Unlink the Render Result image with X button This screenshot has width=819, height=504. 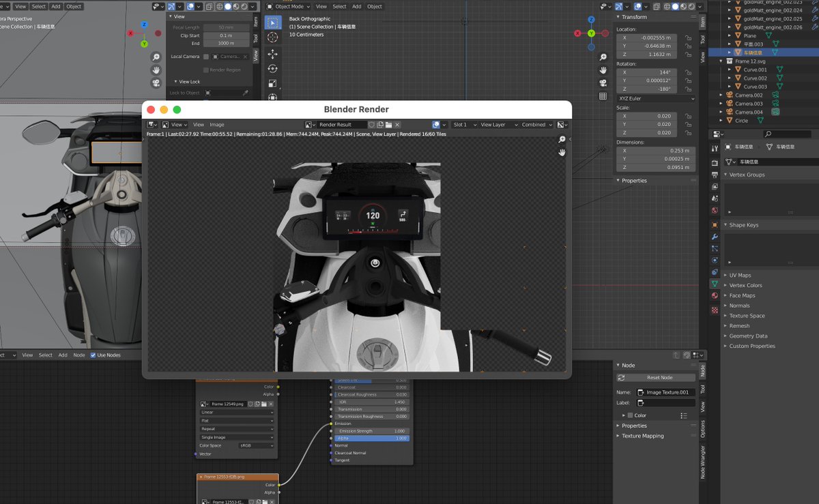(397, 125)
